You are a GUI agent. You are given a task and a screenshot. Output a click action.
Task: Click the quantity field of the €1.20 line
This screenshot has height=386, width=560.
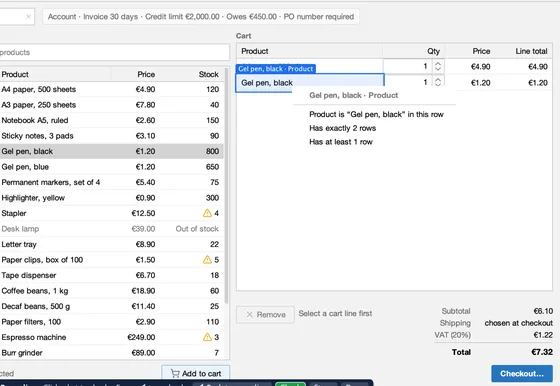pyautogui.click(x=407, y=82)
